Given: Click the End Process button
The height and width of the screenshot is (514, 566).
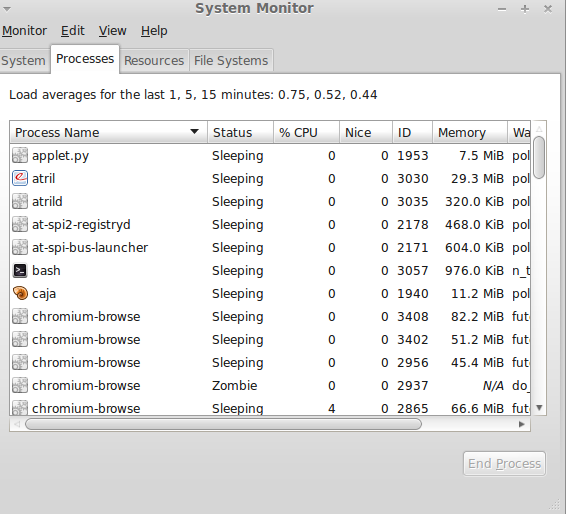Looking at the screenshot, I should (x=504, y=463).
